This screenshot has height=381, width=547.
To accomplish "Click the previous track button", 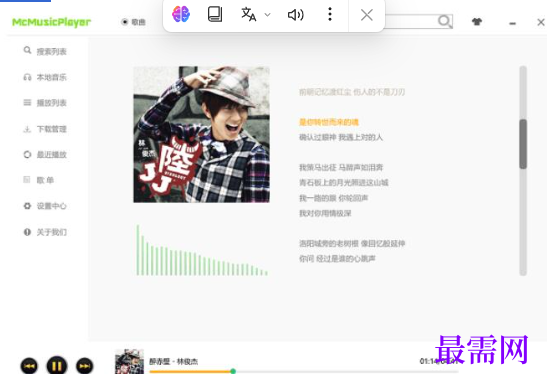I will pyautogui.click(x=29, y=366).
